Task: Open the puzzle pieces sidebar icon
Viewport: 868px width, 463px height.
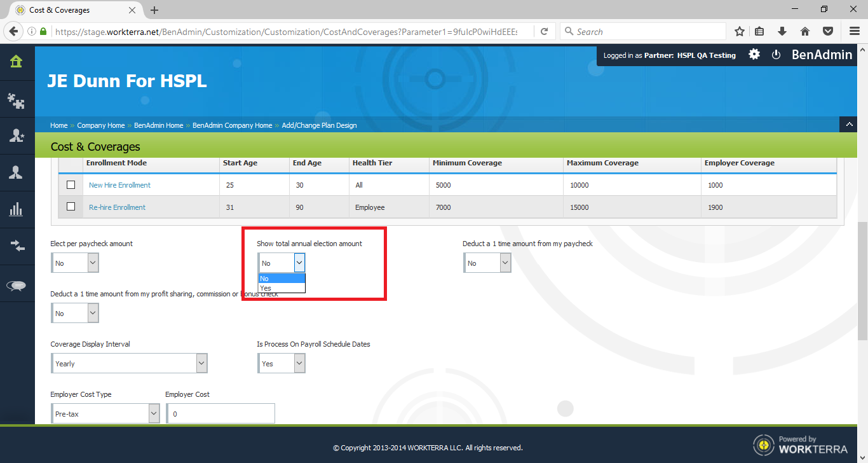Action: pos(17,99)
